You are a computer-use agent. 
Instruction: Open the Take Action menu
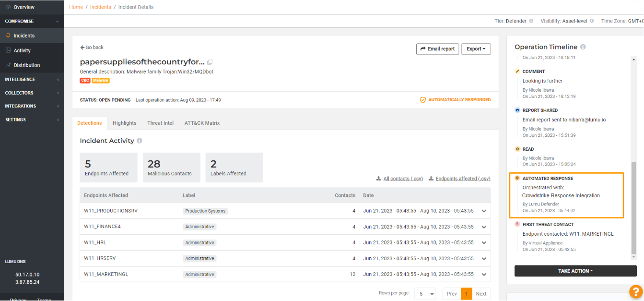point(575,271)
